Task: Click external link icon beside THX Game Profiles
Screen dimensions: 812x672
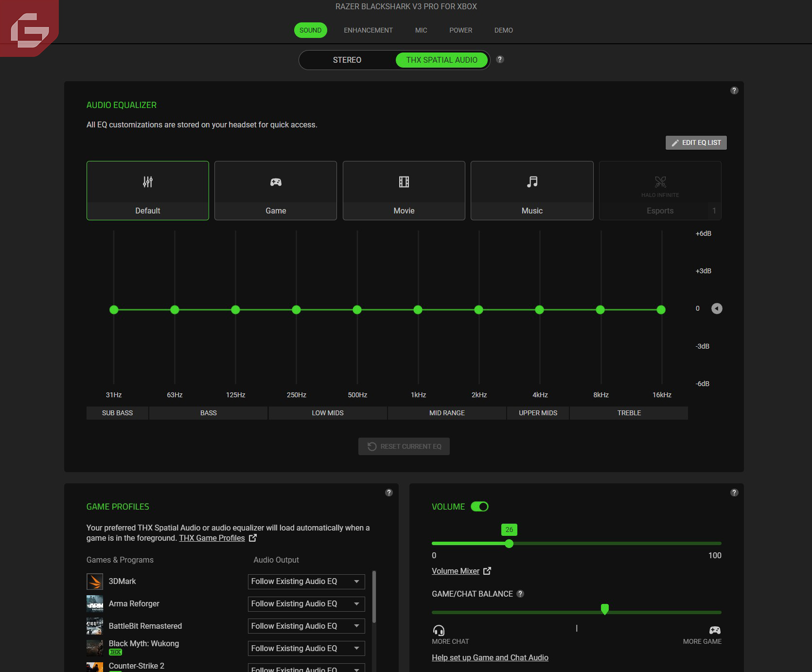Action: [253, 538]
